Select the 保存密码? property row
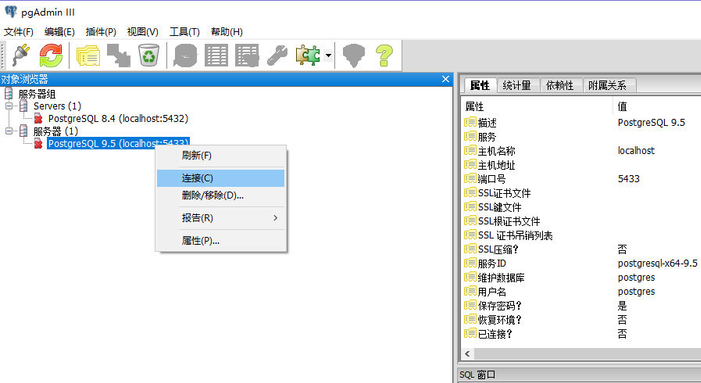 tap(582, 306)
